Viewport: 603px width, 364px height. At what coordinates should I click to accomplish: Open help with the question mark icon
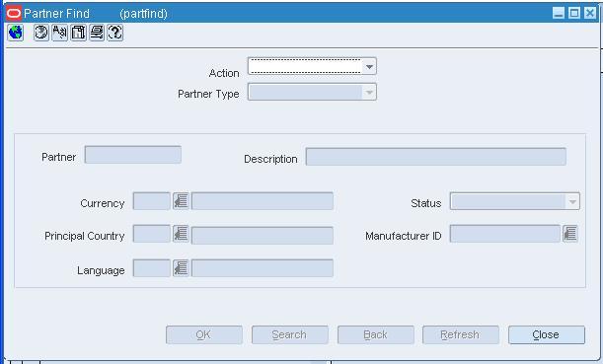(115, 33)
